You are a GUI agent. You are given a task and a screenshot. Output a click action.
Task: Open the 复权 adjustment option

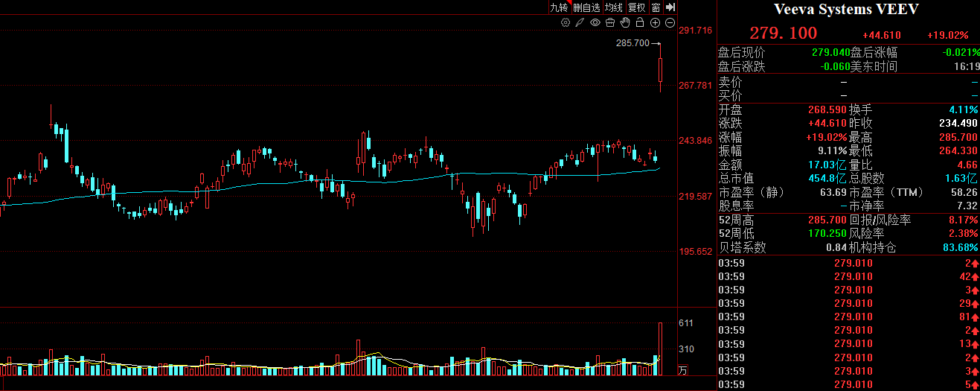click(x=636, y=7)
